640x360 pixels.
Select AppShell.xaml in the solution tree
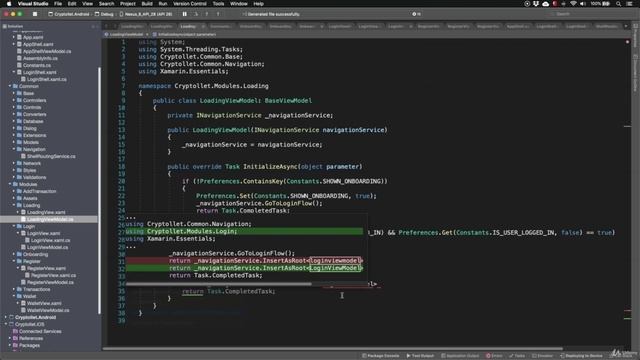[x=38, y=44]
